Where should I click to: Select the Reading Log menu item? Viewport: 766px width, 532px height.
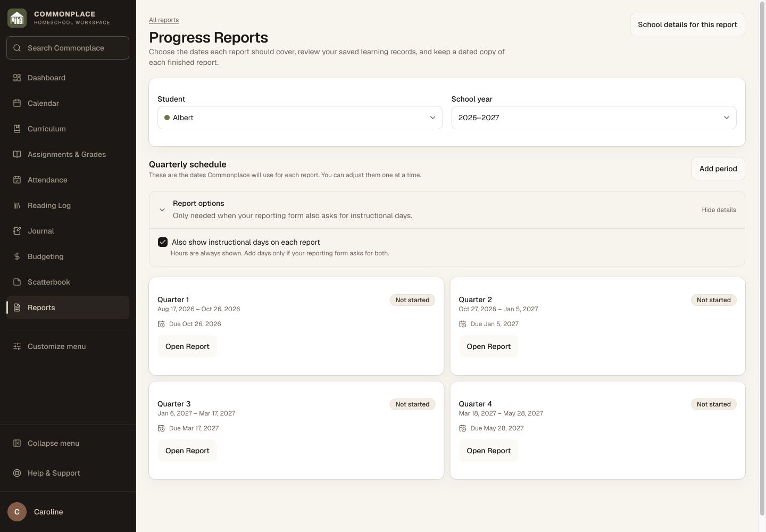68,205
